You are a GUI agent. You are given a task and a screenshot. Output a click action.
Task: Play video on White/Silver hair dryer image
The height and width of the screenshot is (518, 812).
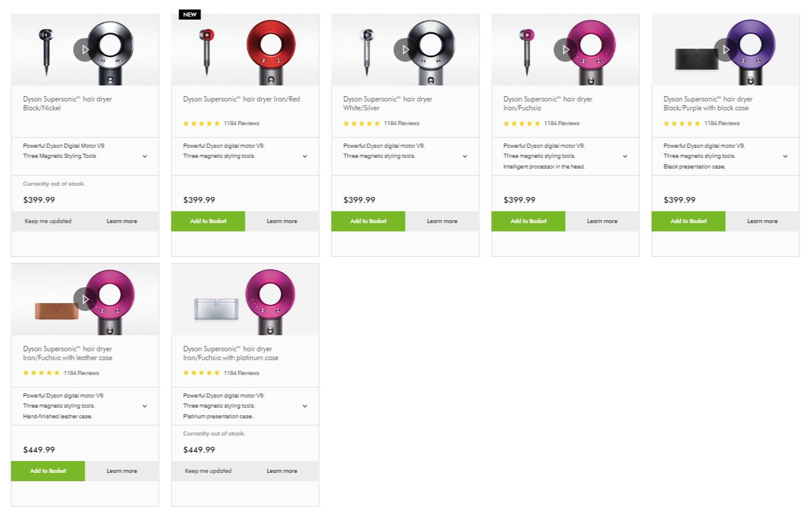click(405, 50)
